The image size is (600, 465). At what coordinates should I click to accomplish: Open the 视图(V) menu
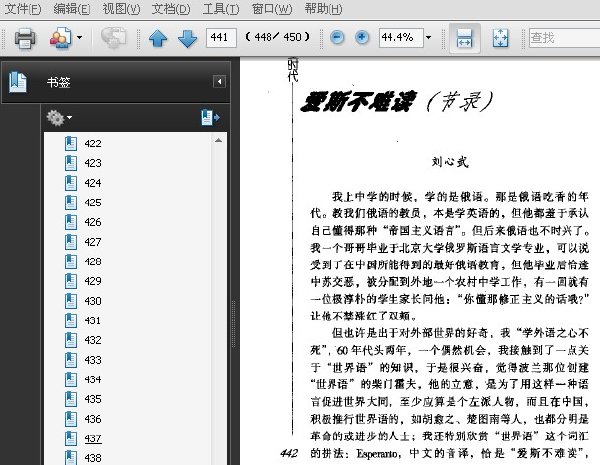(121, 8)
